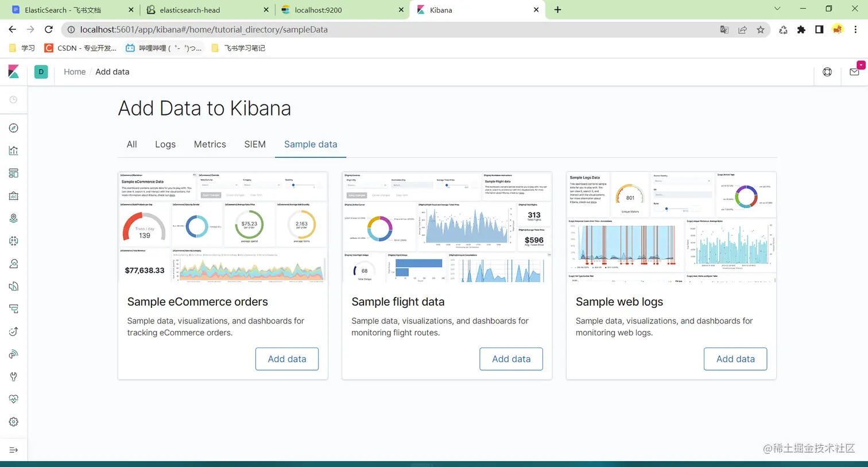Select the All tab

pyautogui.click(x=132, y=144)
